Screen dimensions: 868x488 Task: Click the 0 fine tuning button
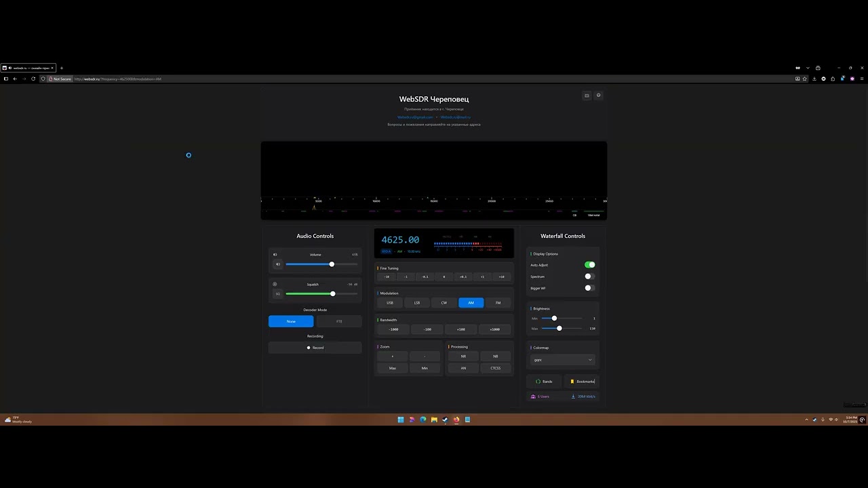click(444, 277)
